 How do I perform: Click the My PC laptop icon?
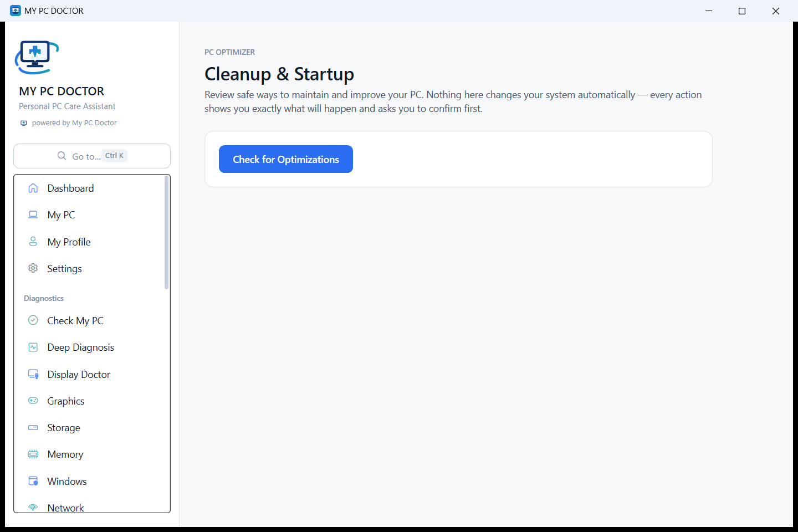tap(33, 214)
